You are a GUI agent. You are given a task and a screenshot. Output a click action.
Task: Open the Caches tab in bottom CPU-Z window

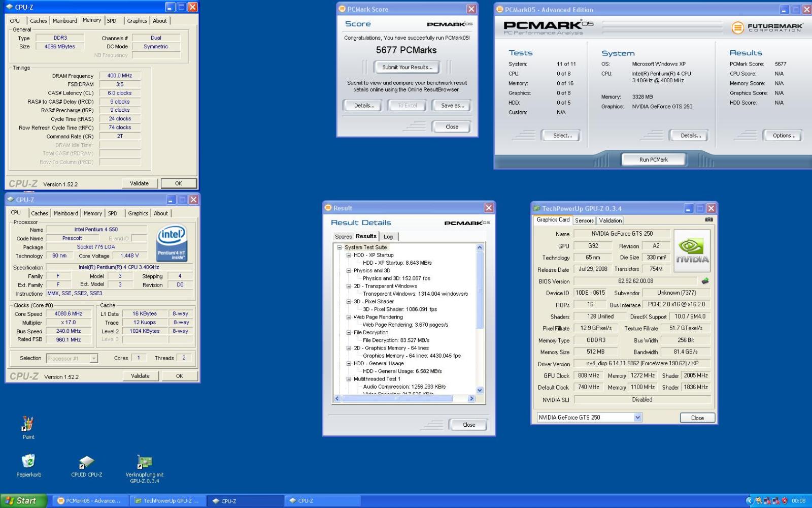click(x=40, y=213)
